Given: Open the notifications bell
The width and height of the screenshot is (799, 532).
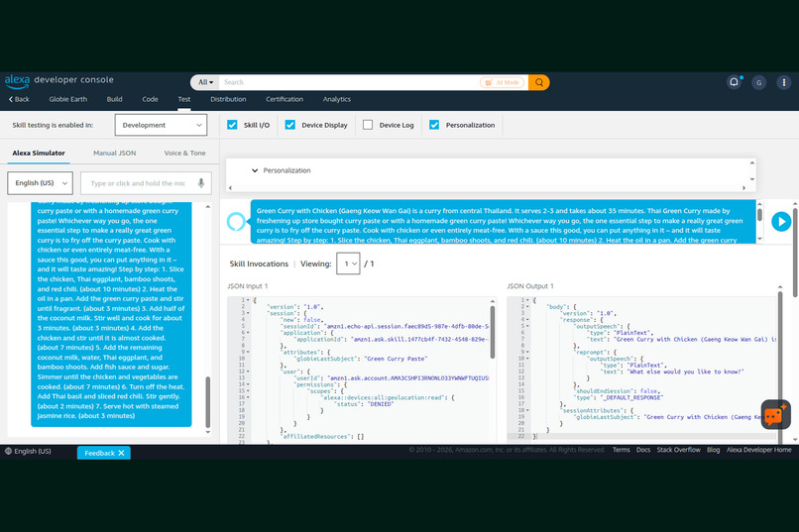Looking at the screenshot, I should coord(734,82).
